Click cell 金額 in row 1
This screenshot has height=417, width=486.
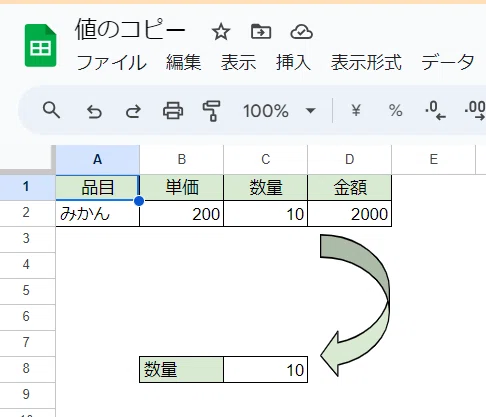point(350,187)
